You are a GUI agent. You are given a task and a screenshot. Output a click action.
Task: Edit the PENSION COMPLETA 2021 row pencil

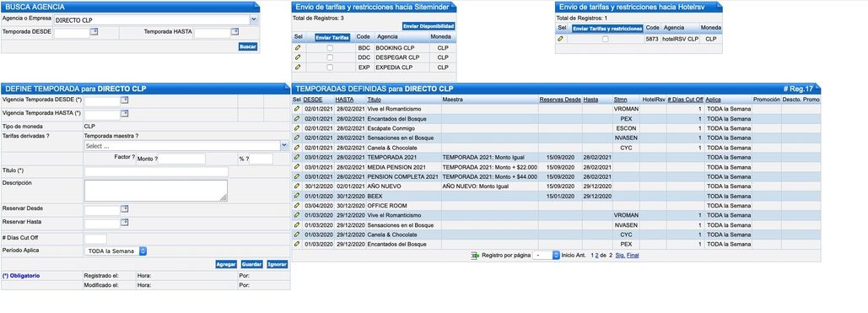click(x=297, y=176)
